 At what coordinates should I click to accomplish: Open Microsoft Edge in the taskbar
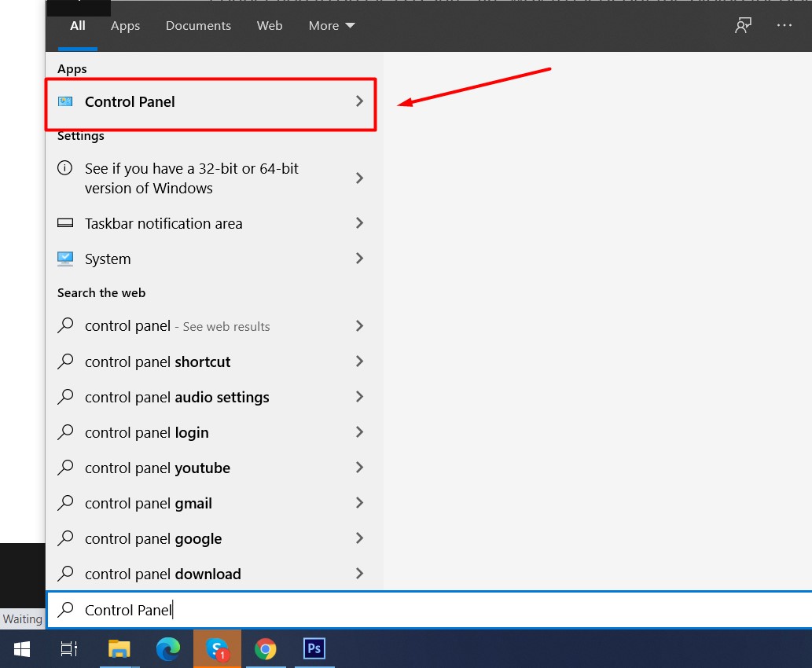click(x=168, y=649)
